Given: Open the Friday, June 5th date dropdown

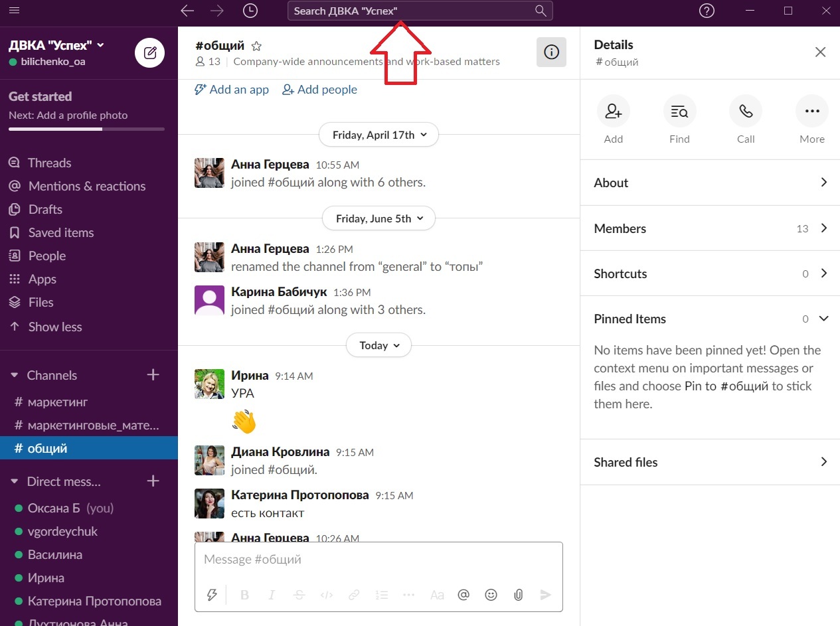Looking at the screenshot, I should point(378,218).
